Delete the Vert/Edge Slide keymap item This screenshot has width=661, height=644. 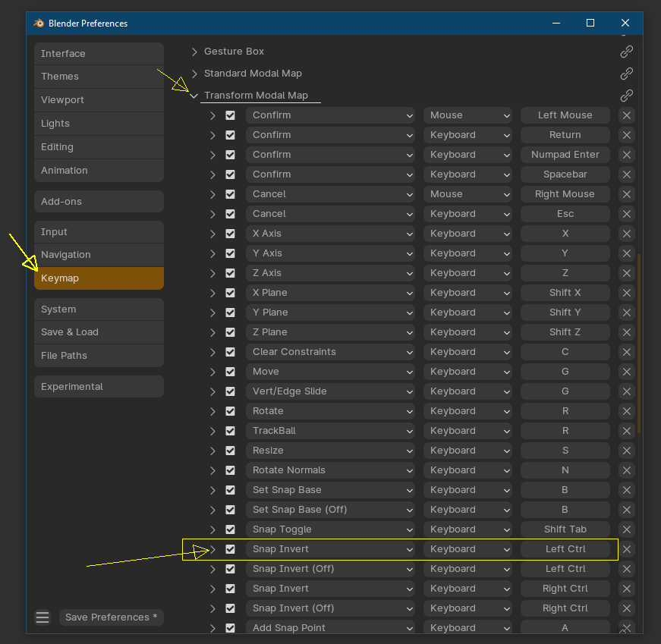click(x=626, y=391)
